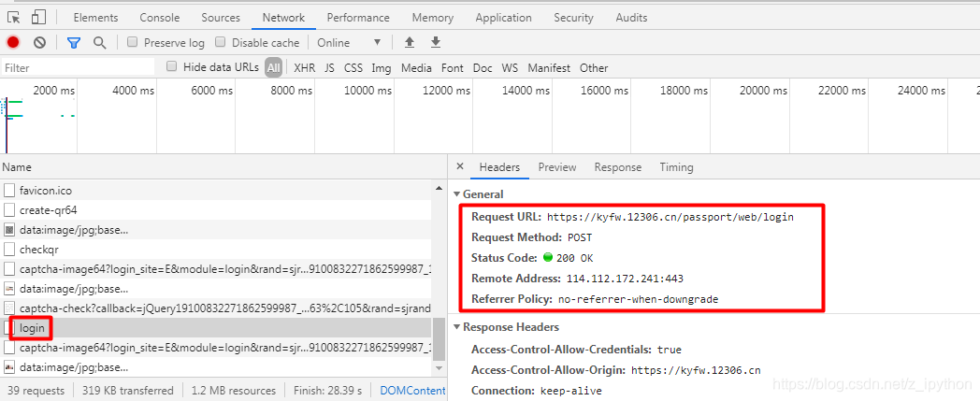Toggle the device toolbar icon
Viewport: 980px width, 401px height.
(x=38, y=18)
